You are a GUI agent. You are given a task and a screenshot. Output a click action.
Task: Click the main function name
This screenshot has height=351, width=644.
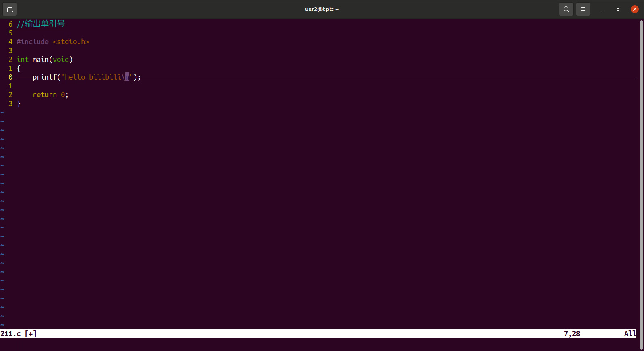(41, 60)
